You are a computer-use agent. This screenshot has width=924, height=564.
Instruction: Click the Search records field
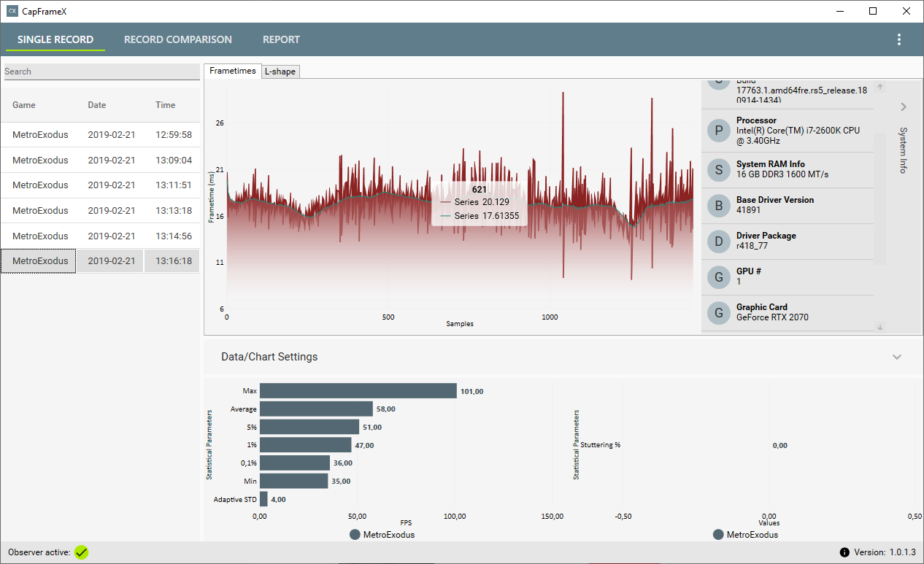[x=101, y=72]
